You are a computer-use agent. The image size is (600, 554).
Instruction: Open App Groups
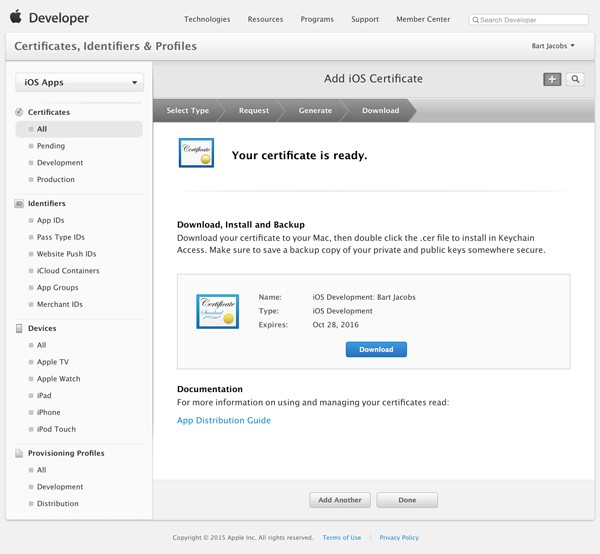click(x=57, y=288)
